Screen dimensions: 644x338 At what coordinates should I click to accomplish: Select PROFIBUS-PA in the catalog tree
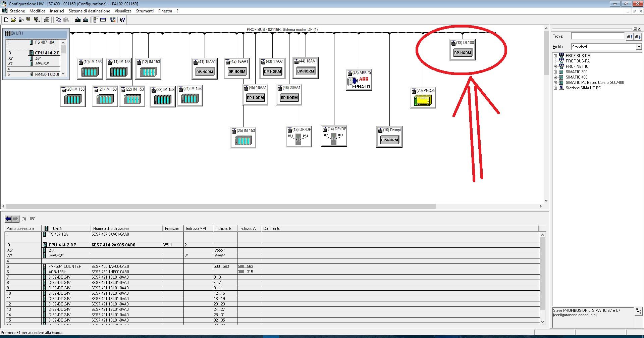coord(578,61)
